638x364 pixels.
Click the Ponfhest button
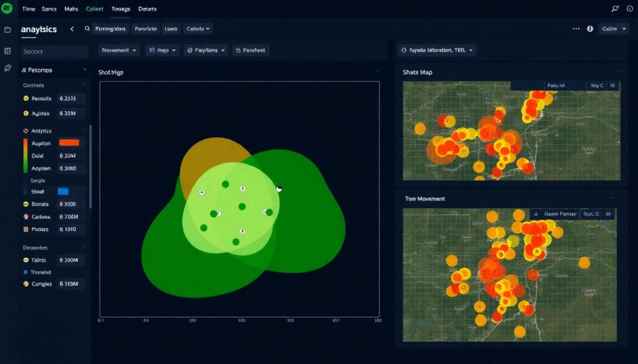tap(250, 50)
